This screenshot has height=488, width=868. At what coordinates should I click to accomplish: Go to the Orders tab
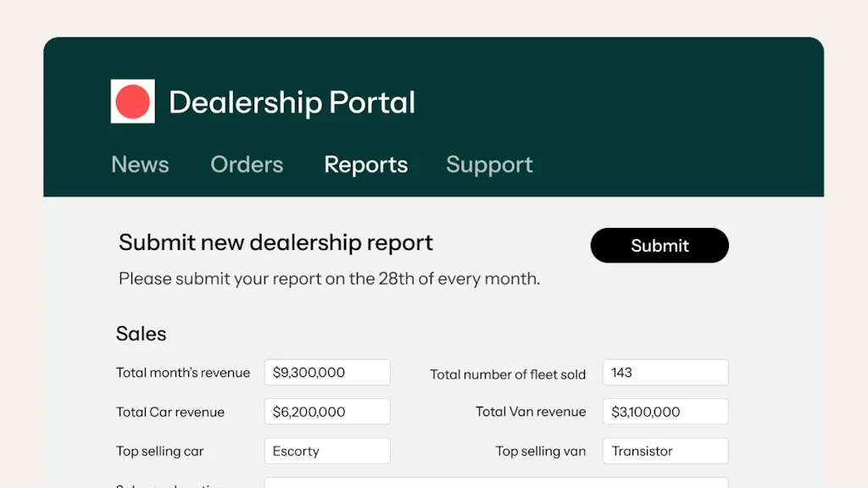[247, 164]
